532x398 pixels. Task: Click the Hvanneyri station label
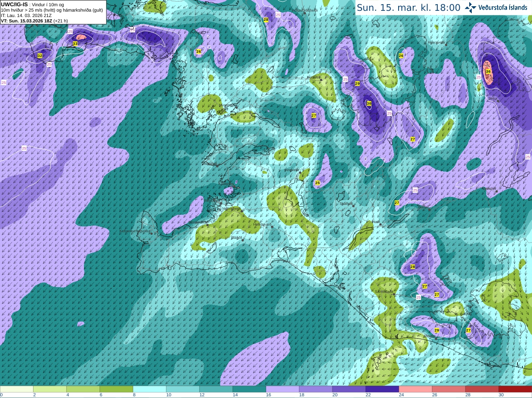(227, 105)
